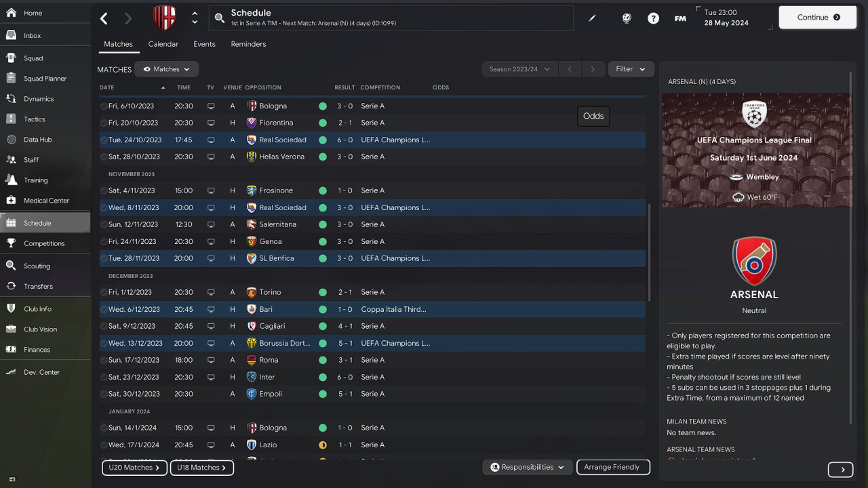Toggle the selector circle for Sun, 12/11/2023
The height and width of the screenshot is (488, 868).
tap(104, 224)
